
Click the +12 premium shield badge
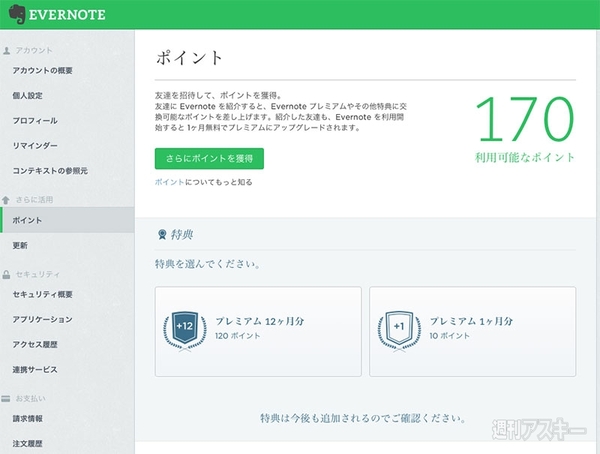185,331
